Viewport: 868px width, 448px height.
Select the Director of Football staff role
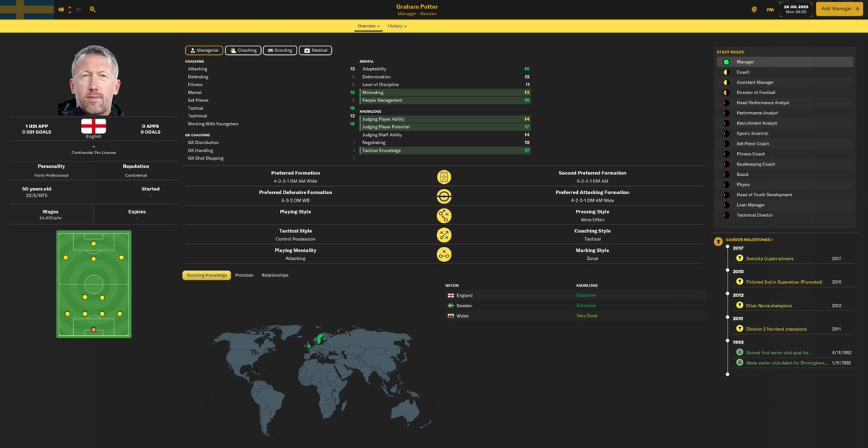pyautogui.click(x=784, y=93)
